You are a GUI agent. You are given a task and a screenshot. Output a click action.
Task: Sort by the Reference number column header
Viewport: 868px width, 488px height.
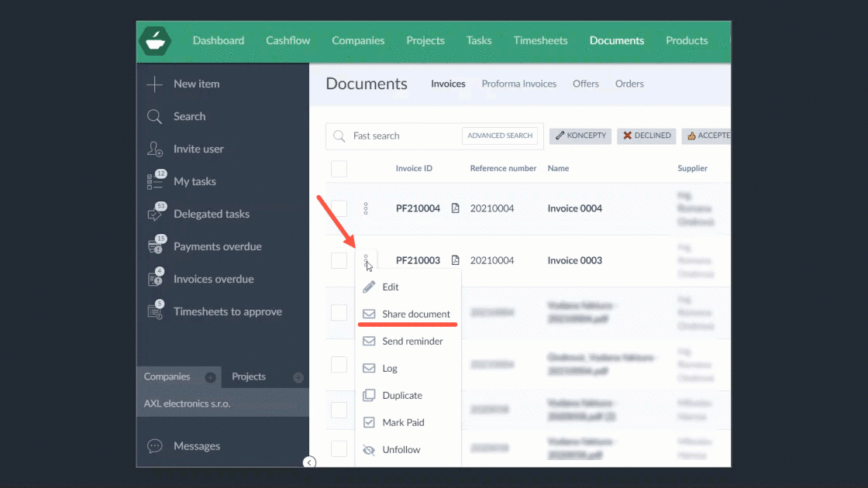(x=503, y=168)
